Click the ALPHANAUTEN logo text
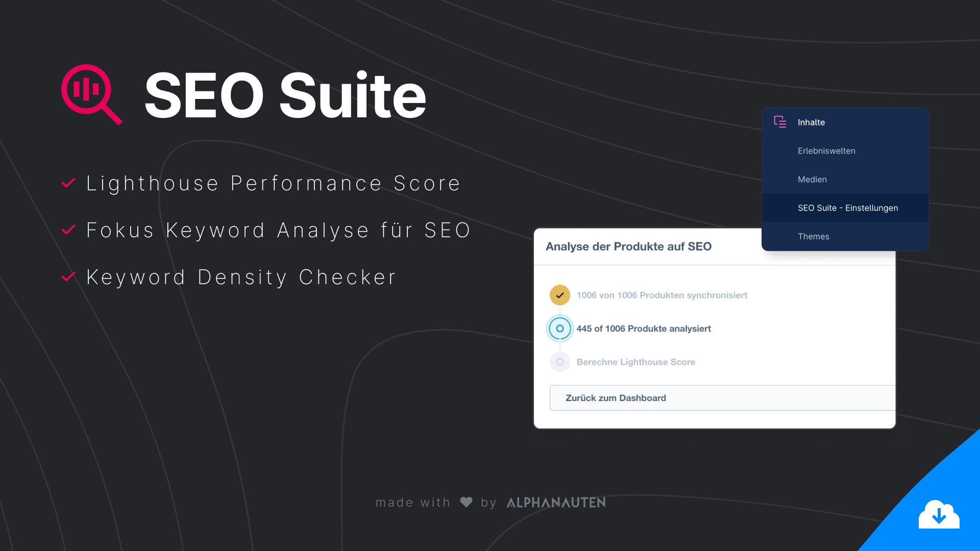 [x=556, y=503]
